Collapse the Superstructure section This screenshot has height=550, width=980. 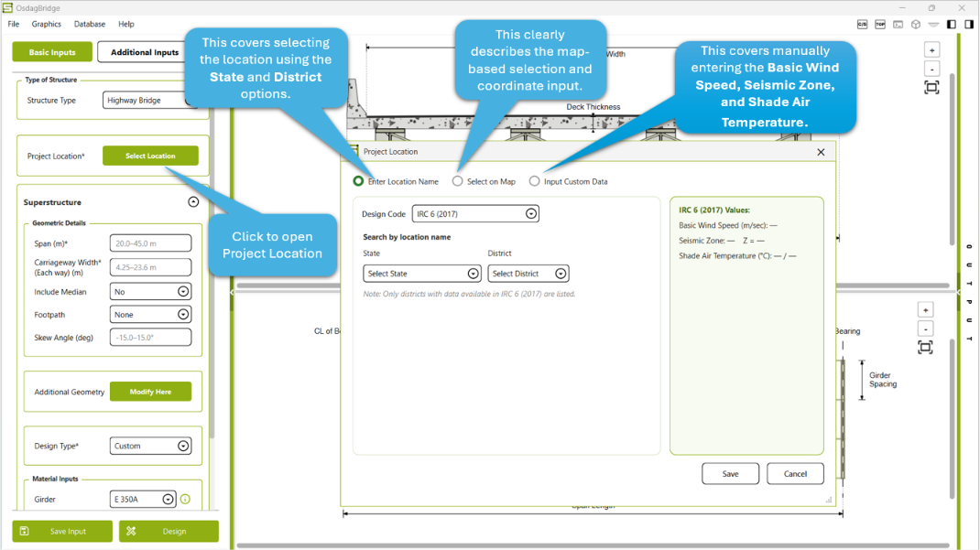tap(193, 202)
